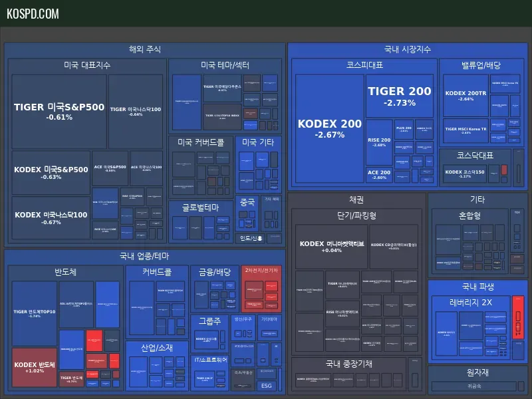Click the 국내 업종/테마 group header

tap(144, 256)
